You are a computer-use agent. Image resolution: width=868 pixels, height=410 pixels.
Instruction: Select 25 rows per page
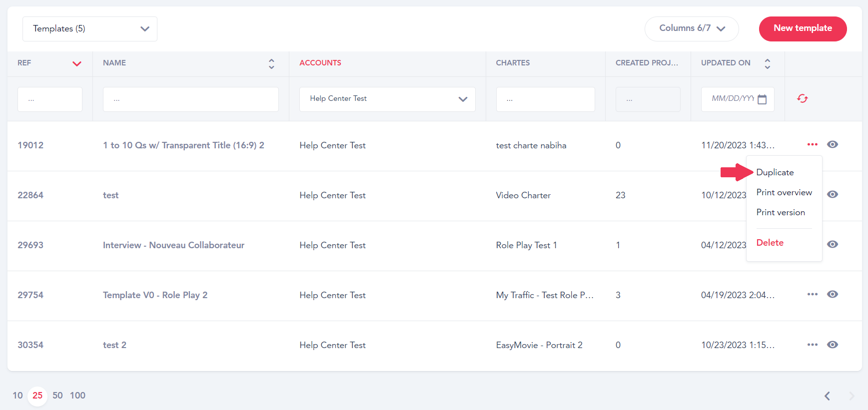(x=37, y=396)
